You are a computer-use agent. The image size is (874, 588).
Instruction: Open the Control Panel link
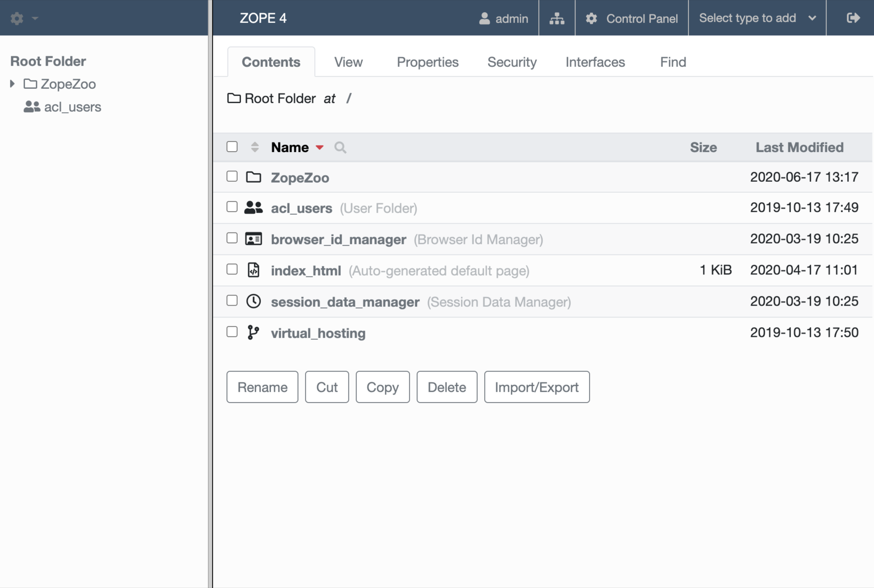[632, 18]
